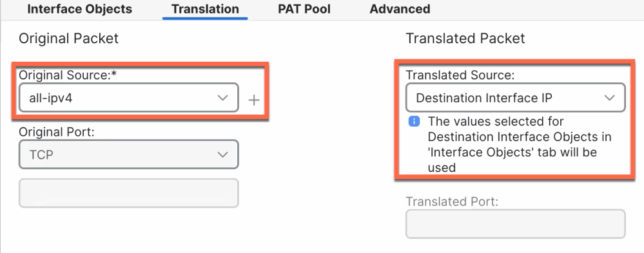This screenshot has width=644, height=253.
Task: Click the Translated Packet section heading
Action: click(x=465, y=39)
